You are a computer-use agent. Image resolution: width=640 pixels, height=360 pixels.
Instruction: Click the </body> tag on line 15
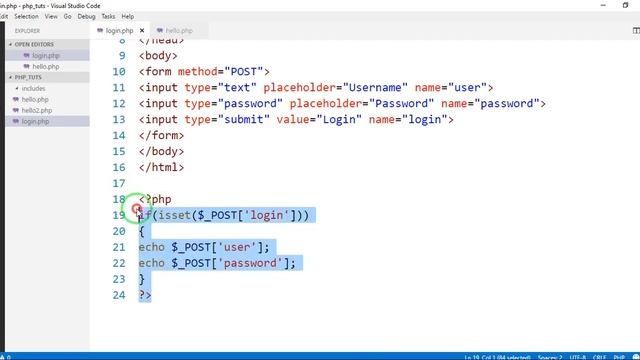[x=161, y=151]
